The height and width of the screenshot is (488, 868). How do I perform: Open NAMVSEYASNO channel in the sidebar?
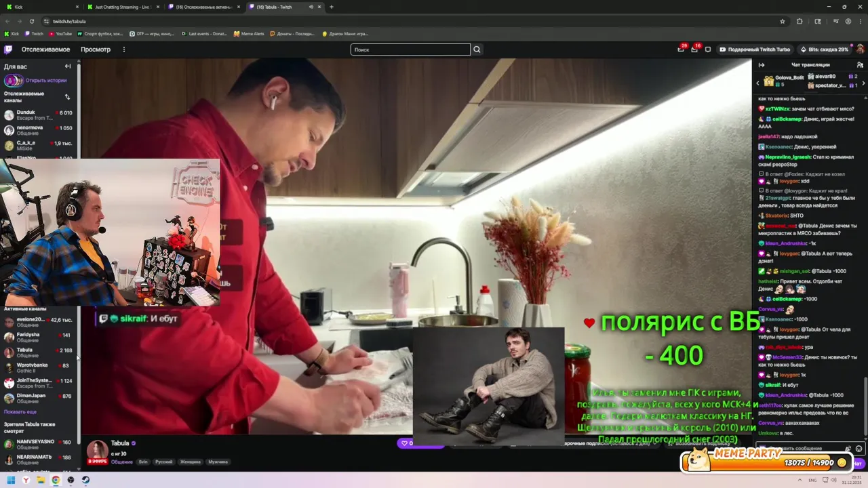pyautogui.click(x=39, y=444)
